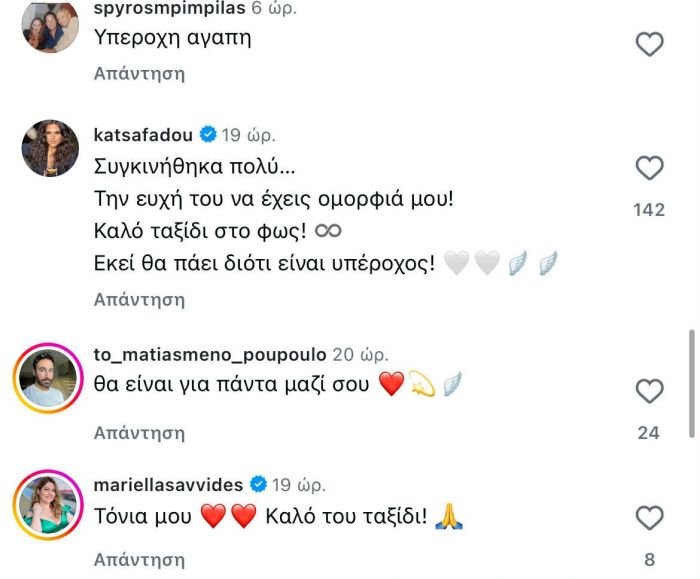View mariellasavvides story avatar

point(49,503)
